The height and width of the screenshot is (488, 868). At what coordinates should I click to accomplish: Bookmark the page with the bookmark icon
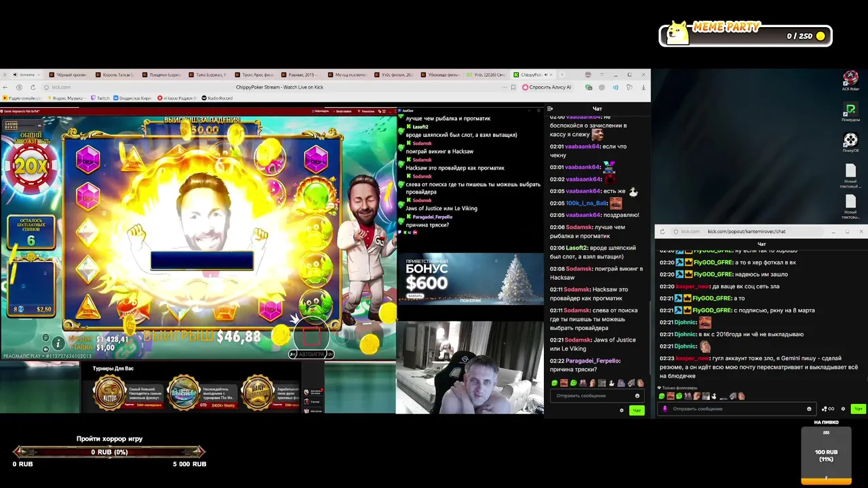click(x=515, y=87)
